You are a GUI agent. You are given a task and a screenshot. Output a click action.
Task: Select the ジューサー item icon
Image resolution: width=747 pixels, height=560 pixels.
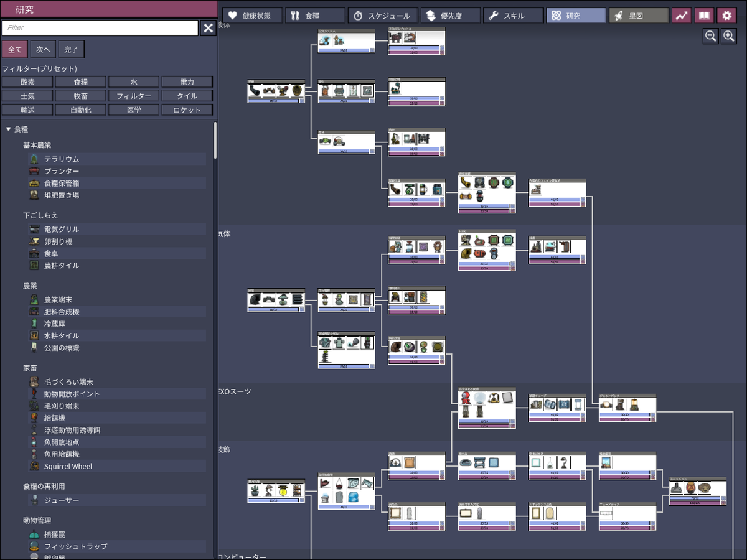pyautogui.click(x=34, y=500)
